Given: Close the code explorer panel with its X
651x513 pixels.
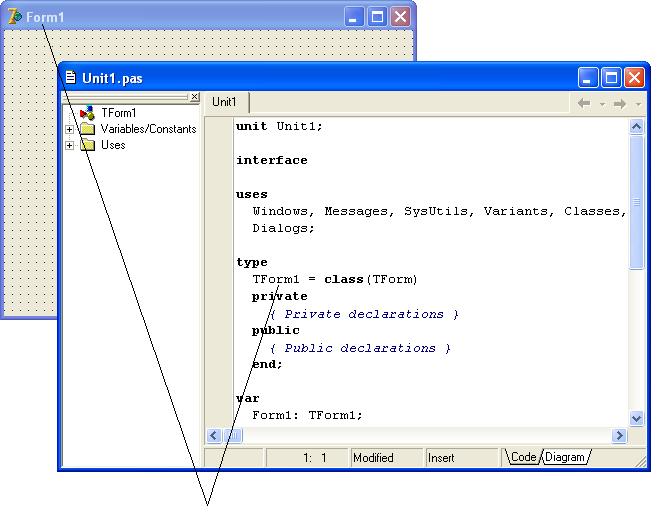Looking at the screenshot, I should (194, 97).
